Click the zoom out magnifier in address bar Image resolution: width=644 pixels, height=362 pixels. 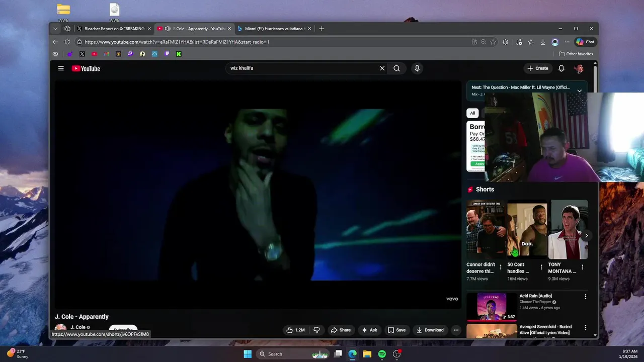point(484,42)
